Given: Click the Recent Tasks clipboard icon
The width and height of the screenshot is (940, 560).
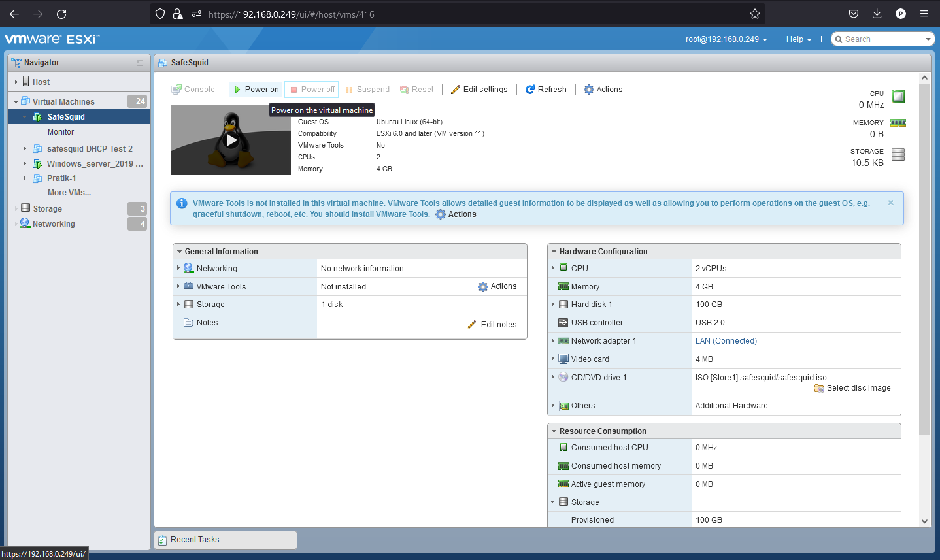Looking at the screenshot, I should coord(163,540).
